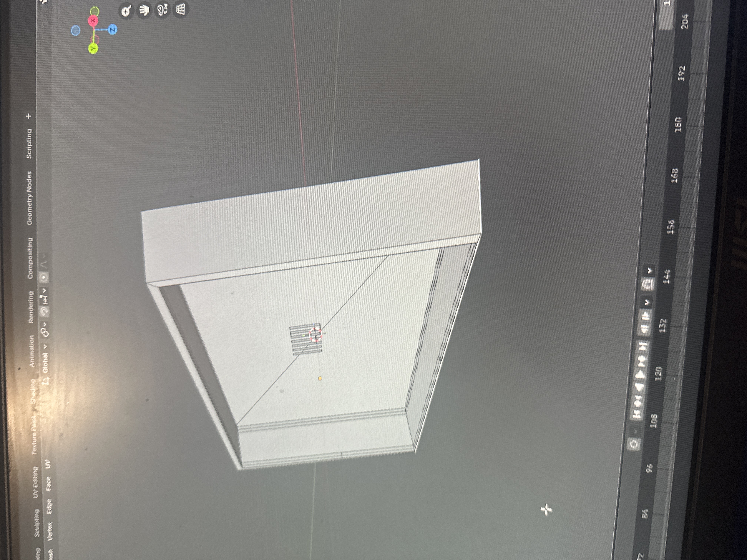Click the hollow blue negative Z gizmo circle
The width and height of the screenshot is (747, 560).
click(x=76, y=31)
